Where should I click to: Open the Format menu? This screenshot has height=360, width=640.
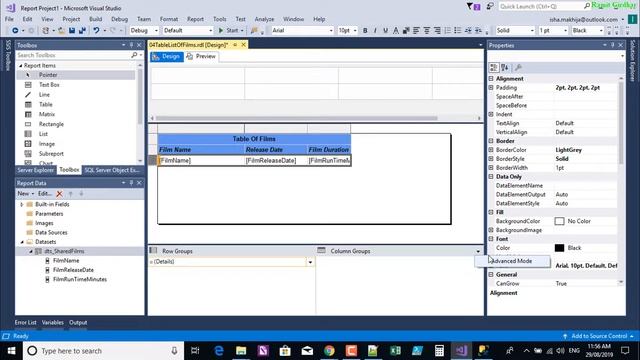click(x=169, y=19)
